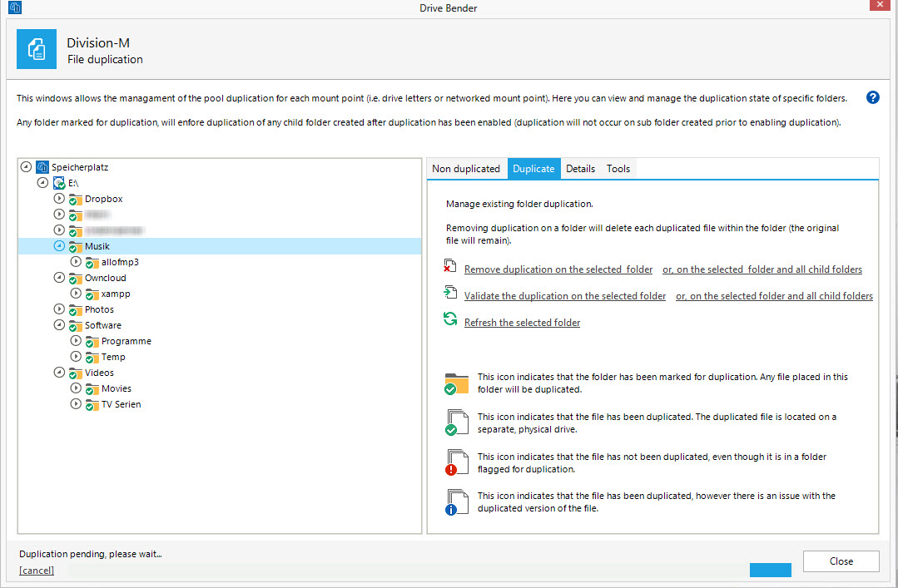Click the blue duplication progress bar
Image resolution: width=898 pixels, height=588 pixels.
point(771,570)
